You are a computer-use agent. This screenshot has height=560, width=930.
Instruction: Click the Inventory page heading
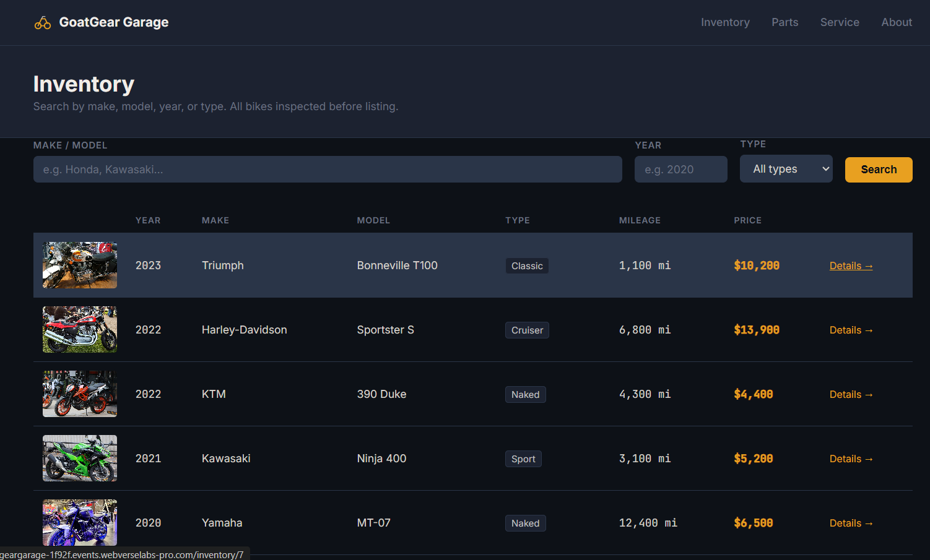click(84, 84)
